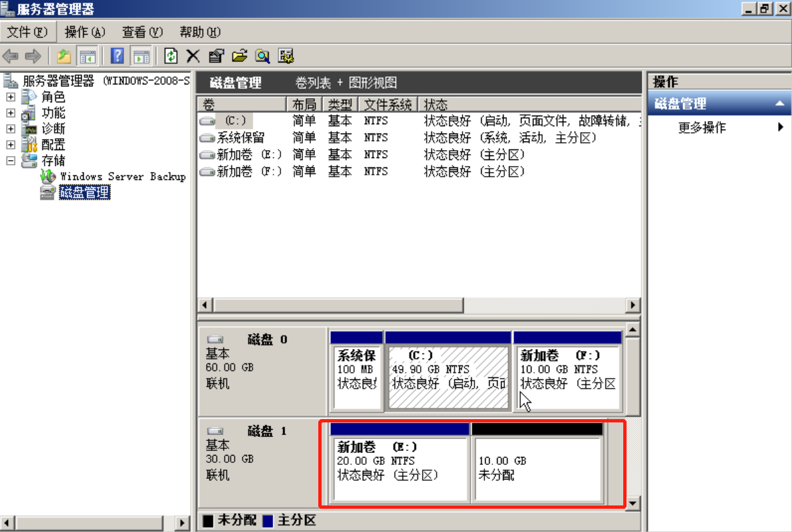Select the 系统保留 100 MB partition block

pyautogui.click(x=357, y=371)
